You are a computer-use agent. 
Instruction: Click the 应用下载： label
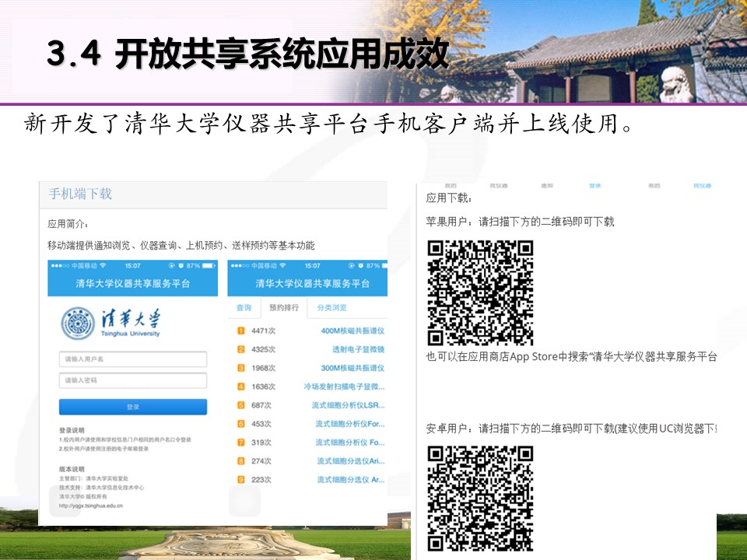pos(449,198)
